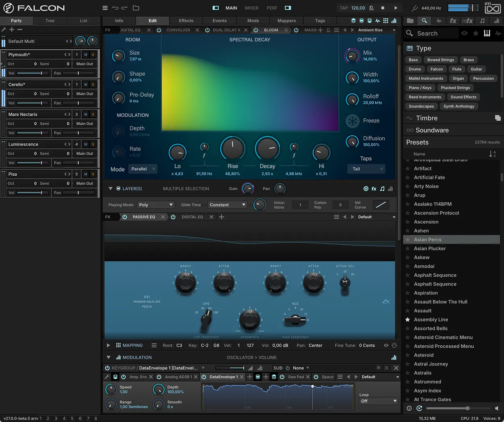
Task: Open the Effects tab
Action: pos(186,21)
